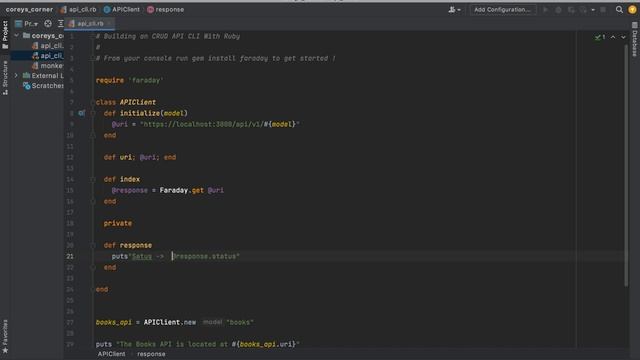Switch to the api_cli.rb editor tab
640x360 pixels.
tap(90, 24)
